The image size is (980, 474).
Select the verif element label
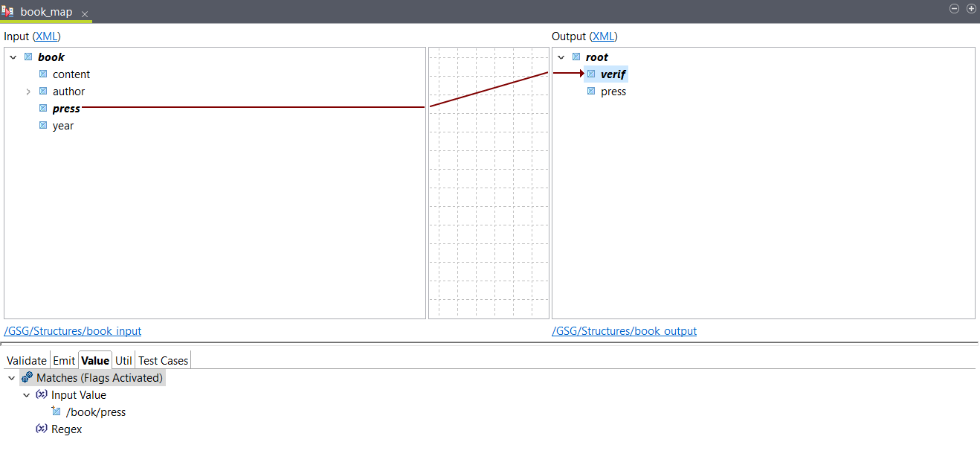pos(613,74)
